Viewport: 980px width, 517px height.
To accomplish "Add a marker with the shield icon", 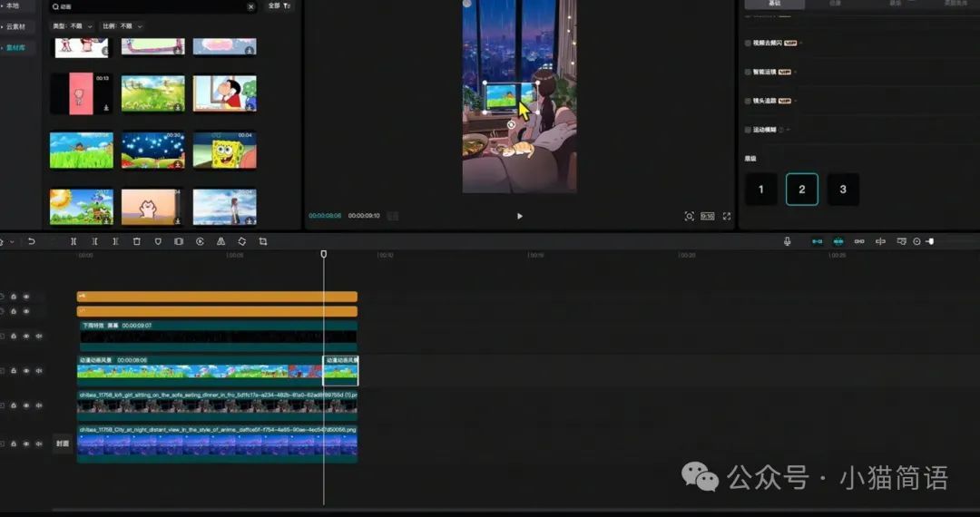I will click(158, 241).
